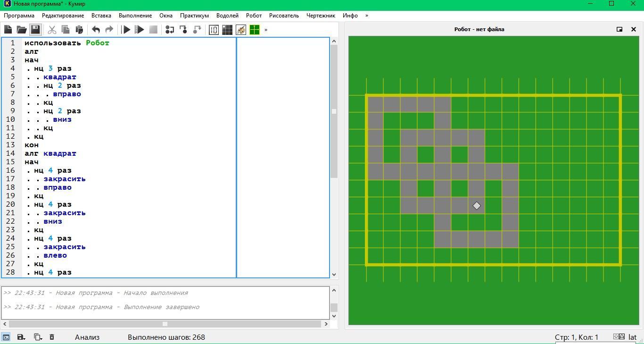Open the Робот menu
644x344 pixels.
(x=254, y=16)
